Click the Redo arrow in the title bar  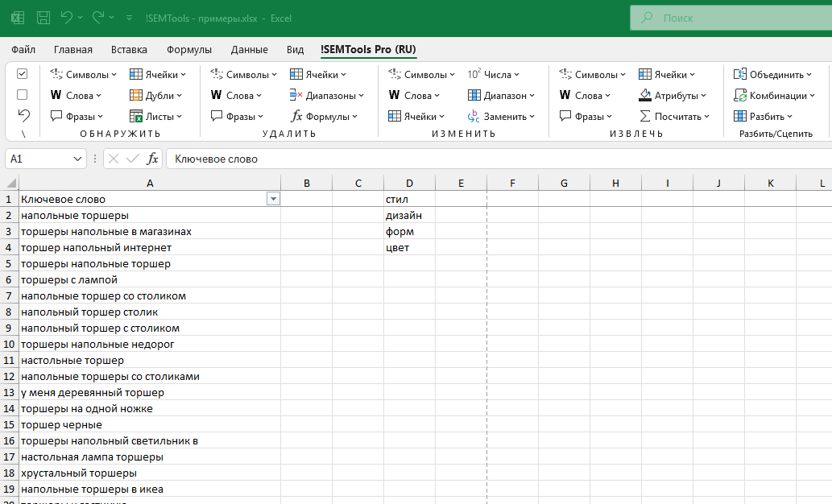[x=98, y=17]
